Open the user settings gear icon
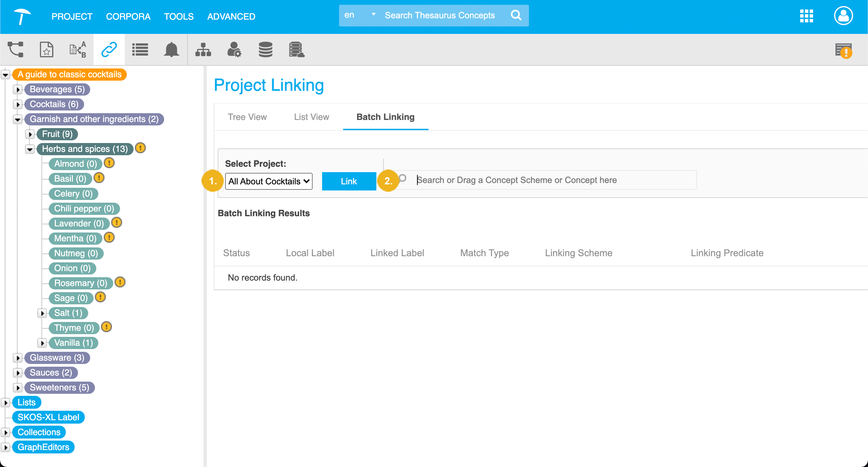Viewport: 868px width, 467px height. 234,49
